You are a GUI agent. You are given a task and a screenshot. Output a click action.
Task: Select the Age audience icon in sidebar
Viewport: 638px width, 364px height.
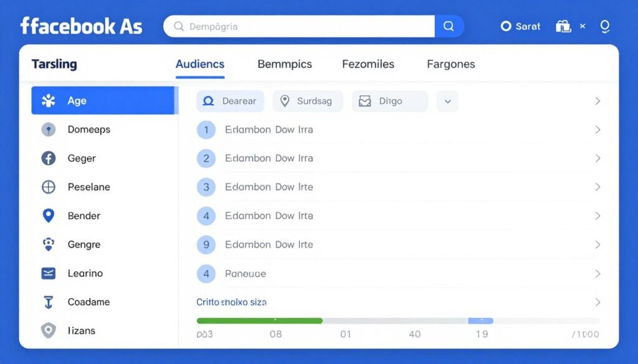pos(49,100)
